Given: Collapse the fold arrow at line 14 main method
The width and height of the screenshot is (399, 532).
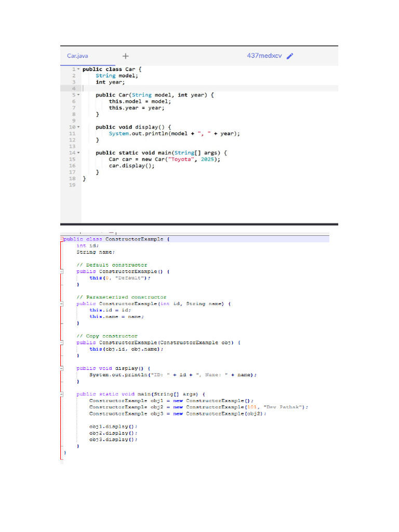Looking at the screenshot, I should 78,153.
